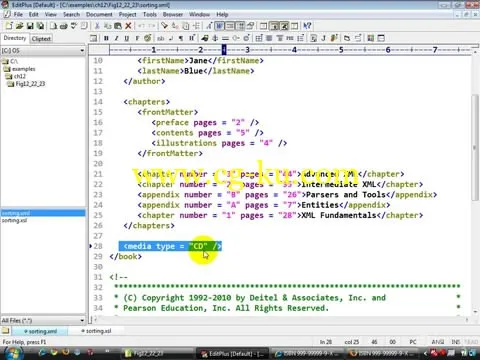The image size is (480, 360).
Task: Click the Underline U formatting icon
Action: pos(127,38)
